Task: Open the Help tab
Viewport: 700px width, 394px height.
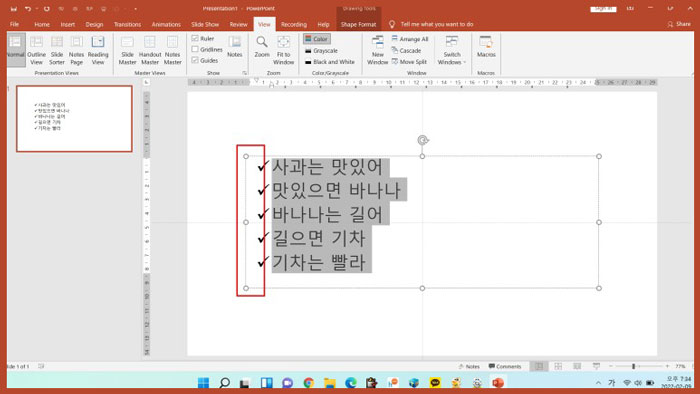Action: point(323,24)
